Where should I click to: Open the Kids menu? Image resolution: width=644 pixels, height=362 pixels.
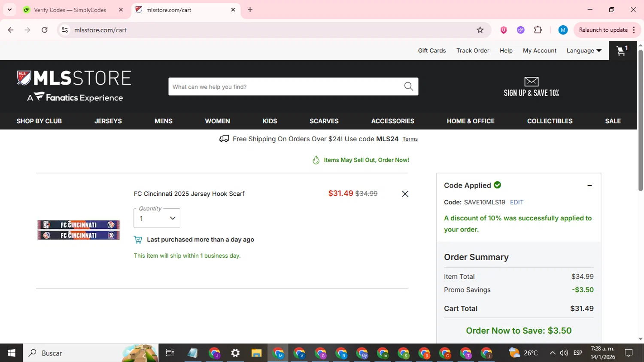270,121
